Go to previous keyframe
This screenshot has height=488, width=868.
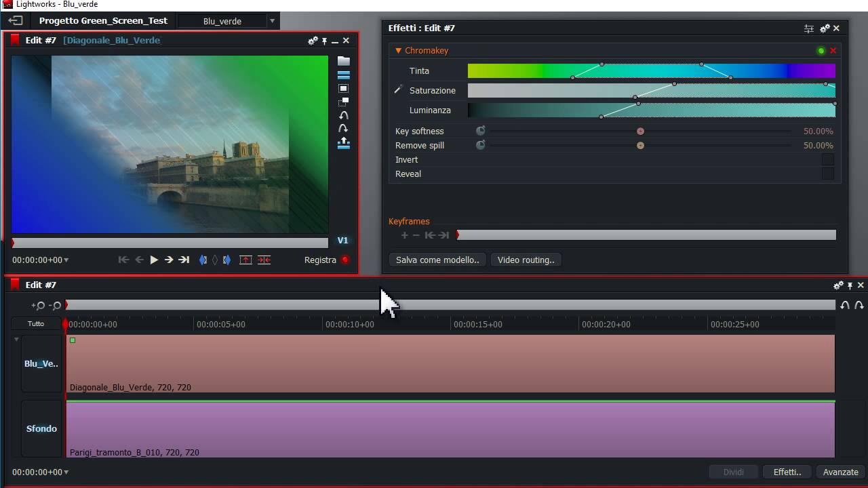(430, 235)
